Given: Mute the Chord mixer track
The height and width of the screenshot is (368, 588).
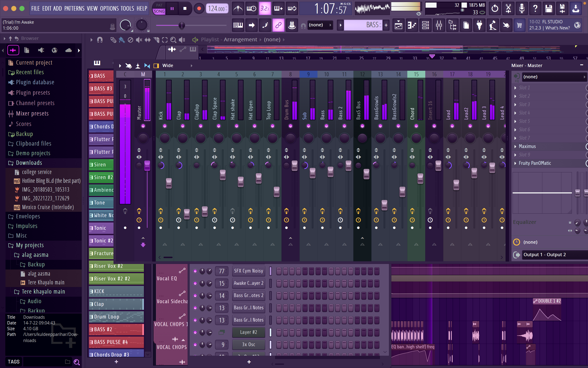Looking at the screenshot, I should [x=416, y=126].
